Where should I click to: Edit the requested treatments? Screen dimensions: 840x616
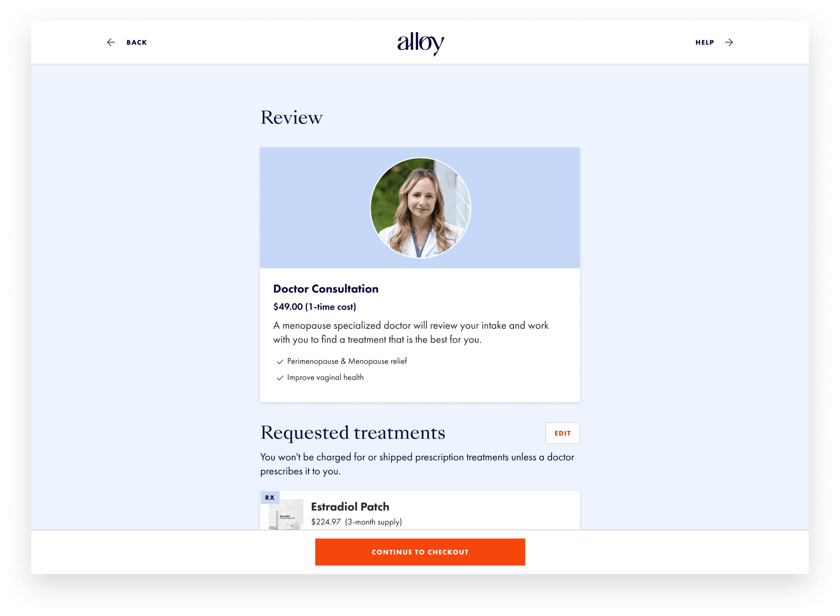(x=563, y=433)
